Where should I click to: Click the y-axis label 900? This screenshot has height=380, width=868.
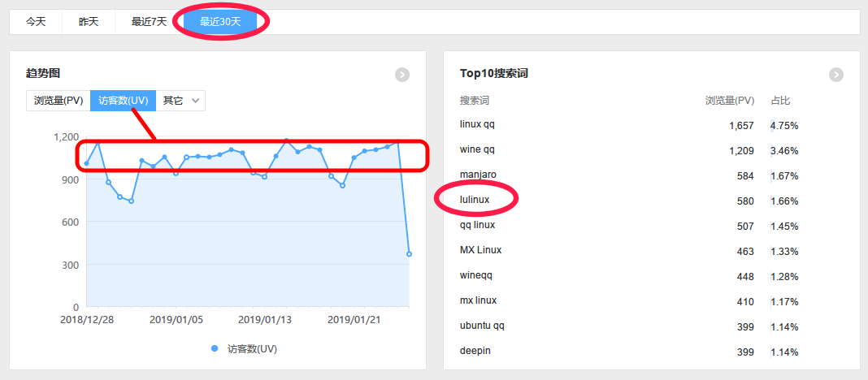point(71,179)
